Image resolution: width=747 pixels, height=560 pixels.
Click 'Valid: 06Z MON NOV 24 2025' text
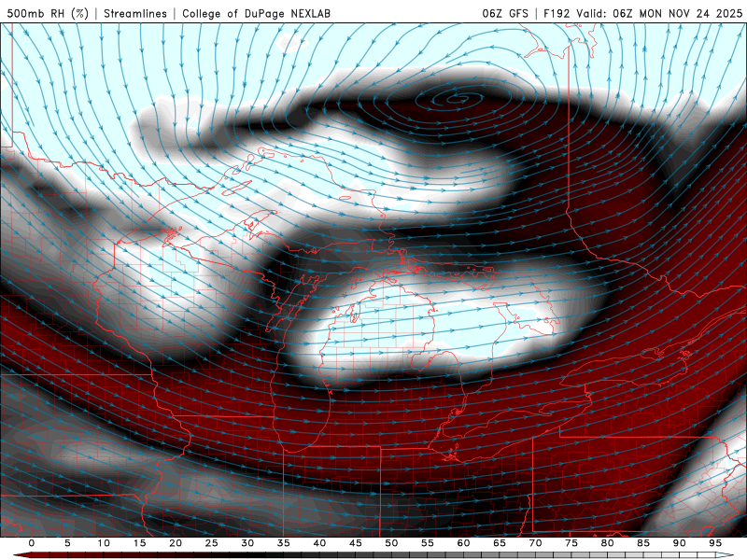[x=659, y=13]
